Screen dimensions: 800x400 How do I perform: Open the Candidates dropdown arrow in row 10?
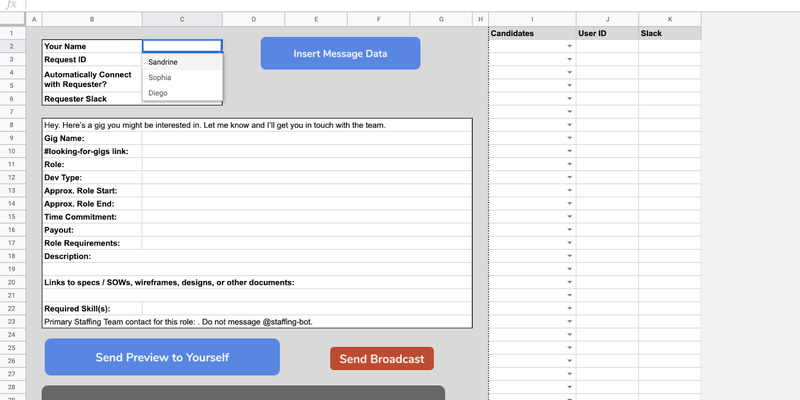click(569, 151)
